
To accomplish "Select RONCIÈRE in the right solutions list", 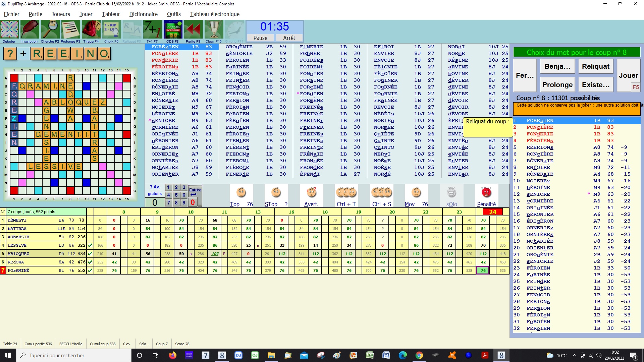I will click(540, 154).
